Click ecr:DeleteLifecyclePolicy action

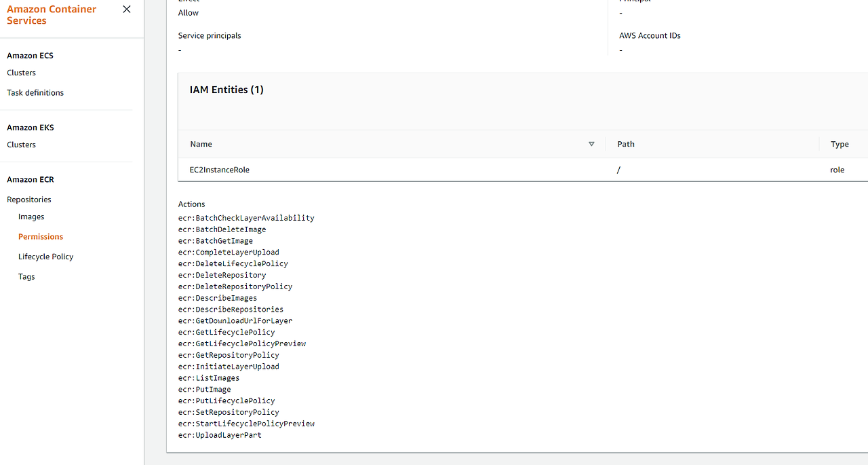click(233, 263)
